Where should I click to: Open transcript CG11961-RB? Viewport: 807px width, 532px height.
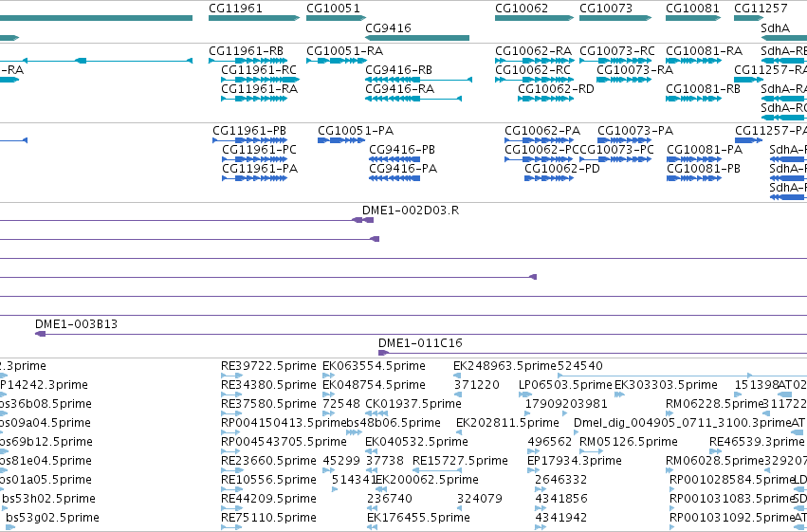click(x=248, y=61)
